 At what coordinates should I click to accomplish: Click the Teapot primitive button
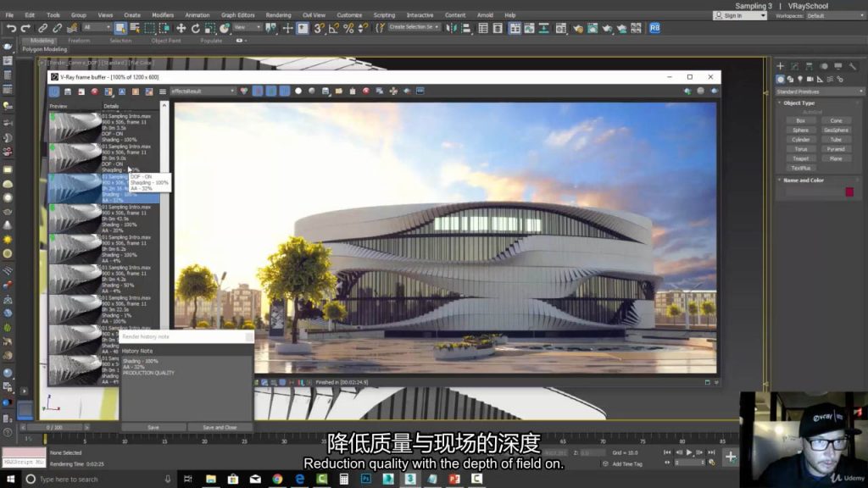coord(800,158)
